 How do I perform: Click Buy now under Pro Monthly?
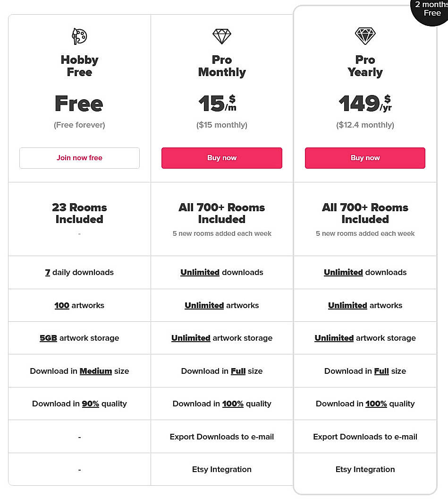click(x=221, y=158)
